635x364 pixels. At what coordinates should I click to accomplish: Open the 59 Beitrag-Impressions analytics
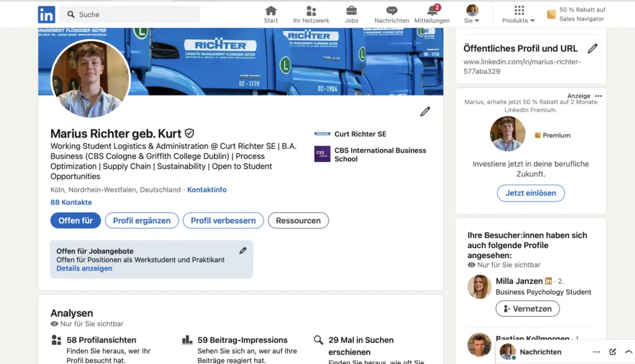click(242, 340)
